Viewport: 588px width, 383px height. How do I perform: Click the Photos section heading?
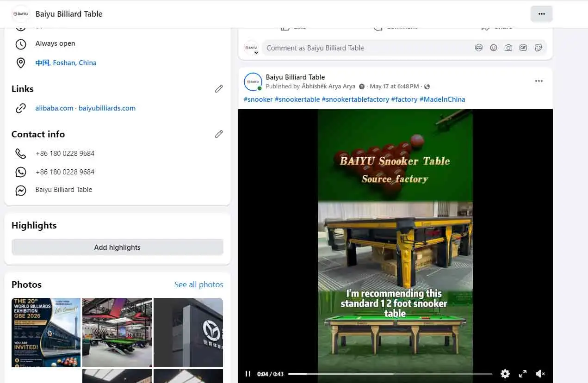point(26,284)
